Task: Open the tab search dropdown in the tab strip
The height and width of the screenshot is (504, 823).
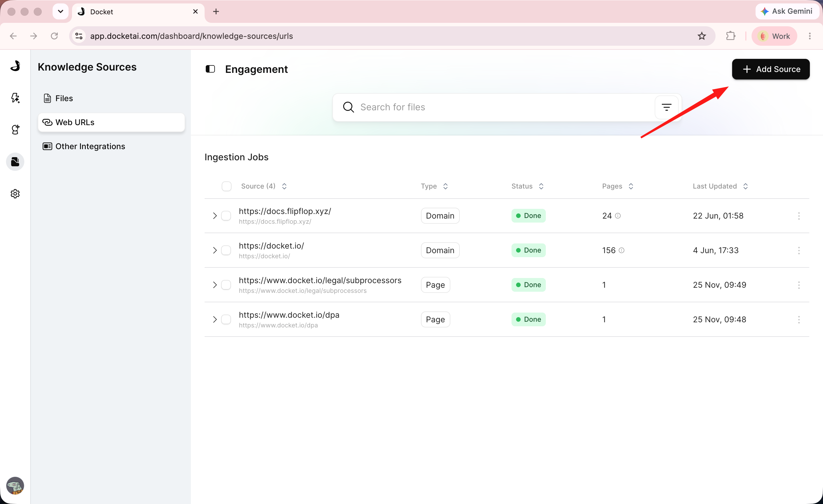Action: coord(61,12)
